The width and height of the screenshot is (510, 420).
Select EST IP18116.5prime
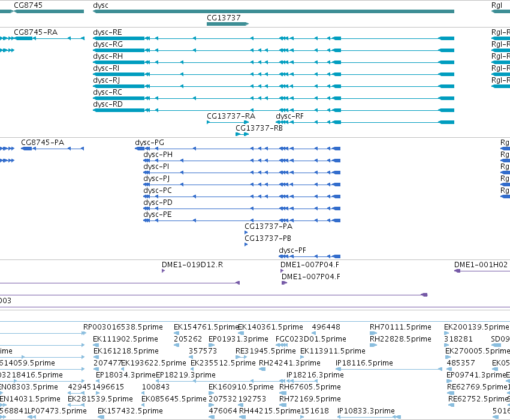click(x=389, y=369)
